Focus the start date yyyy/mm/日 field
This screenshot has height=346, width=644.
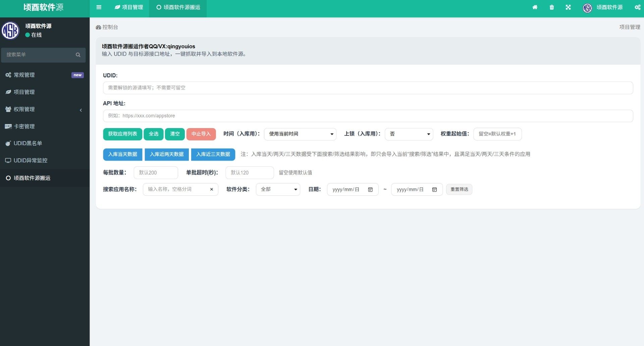[x=353, y=189]
